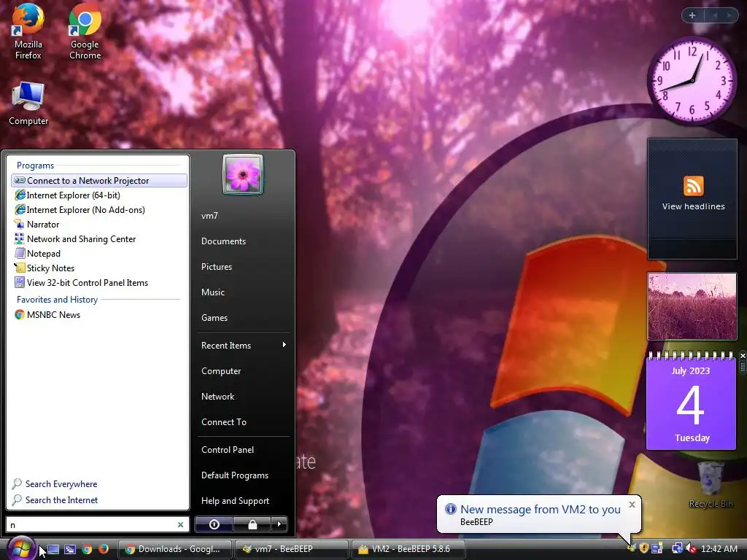Click the Windows Sidebar tray icon
This screenshot has height=560, width=747.
tap(657, 548)
